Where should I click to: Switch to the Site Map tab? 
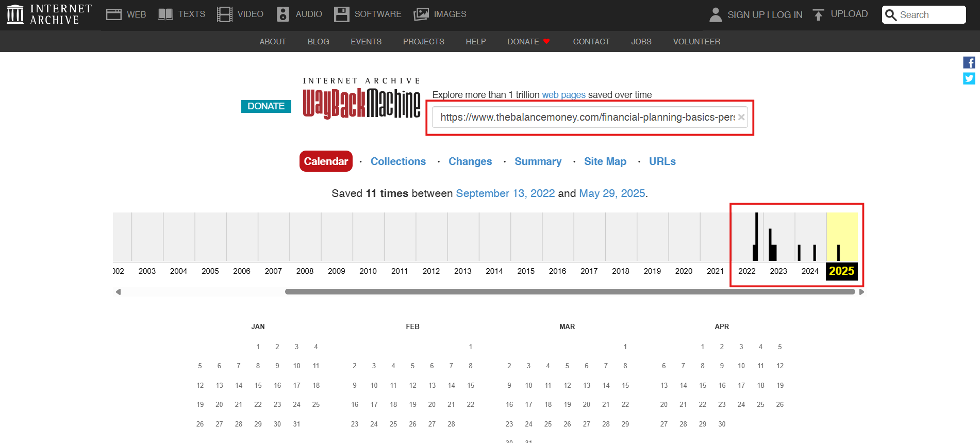point(605,161)
